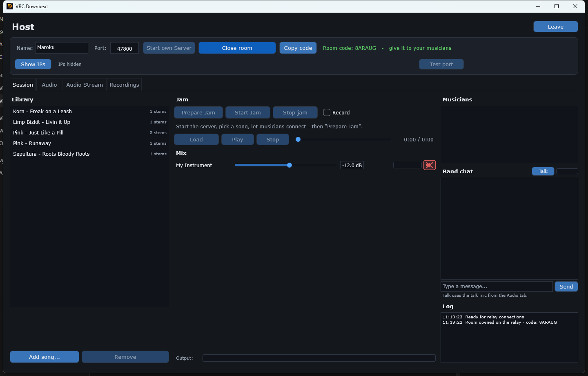This screenshot has height=376, width=588.
Task: Click the Stop jam button
Action: coord(295,112)
